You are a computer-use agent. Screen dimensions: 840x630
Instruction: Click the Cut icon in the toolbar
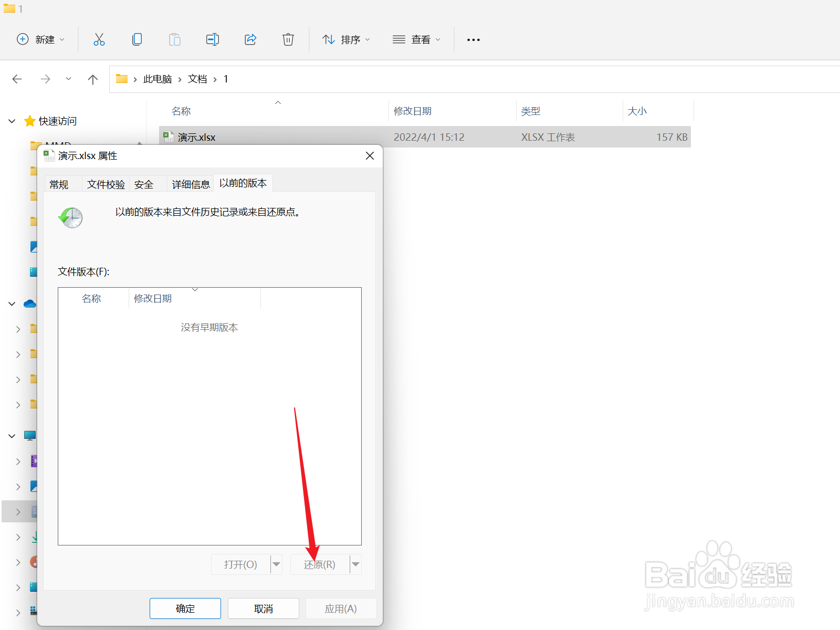click(x=99, y=39)
